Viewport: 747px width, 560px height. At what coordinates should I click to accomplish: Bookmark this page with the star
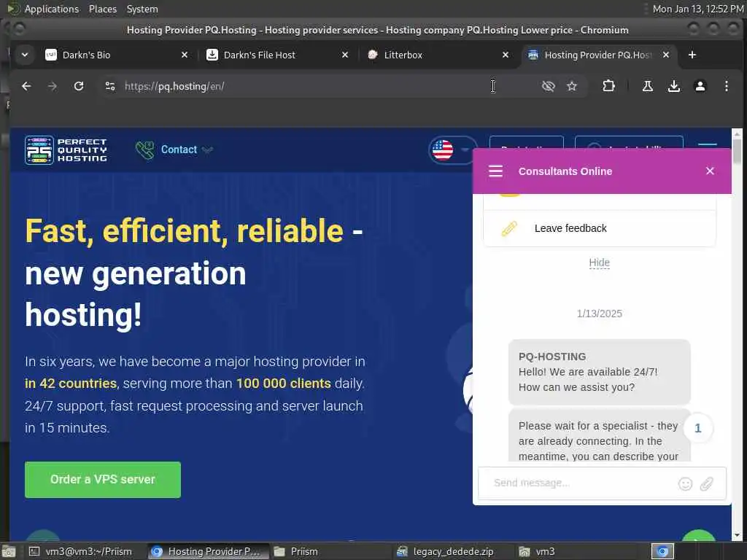(572, 86)
